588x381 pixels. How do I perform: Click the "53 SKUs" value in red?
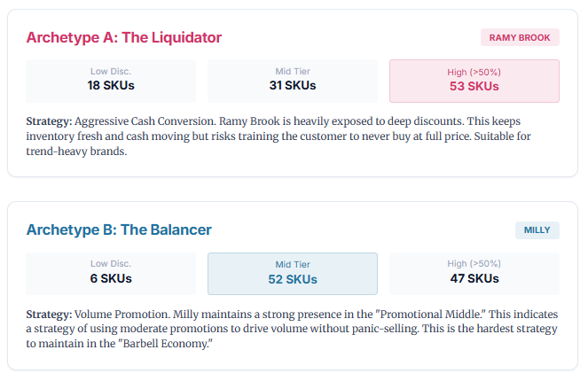pos(474,87)
